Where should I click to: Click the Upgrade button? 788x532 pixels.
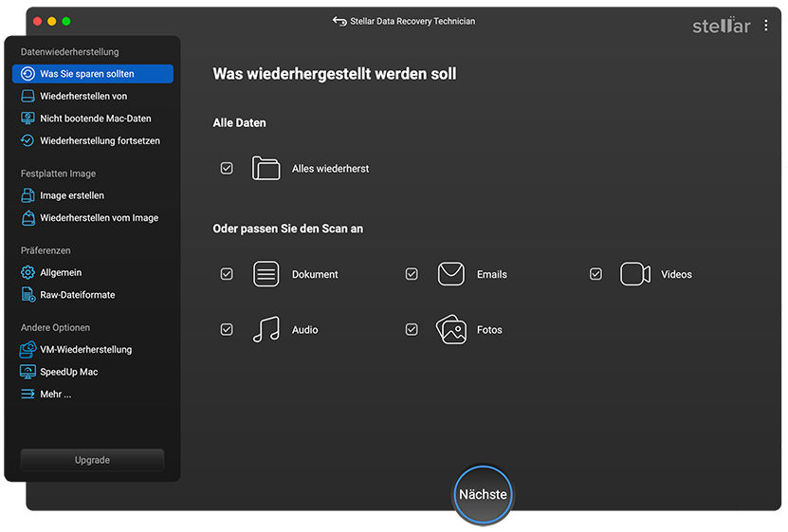coord(93,460)
